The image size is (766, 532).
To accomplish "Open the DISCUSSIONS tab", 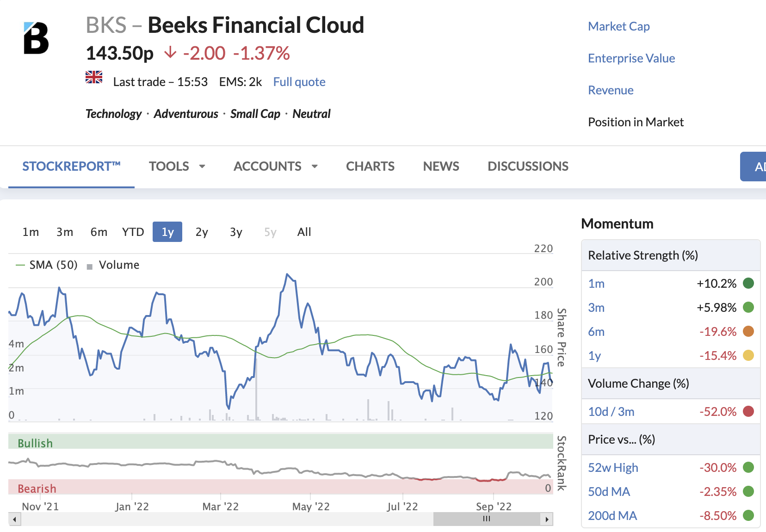I will (528, 166).
